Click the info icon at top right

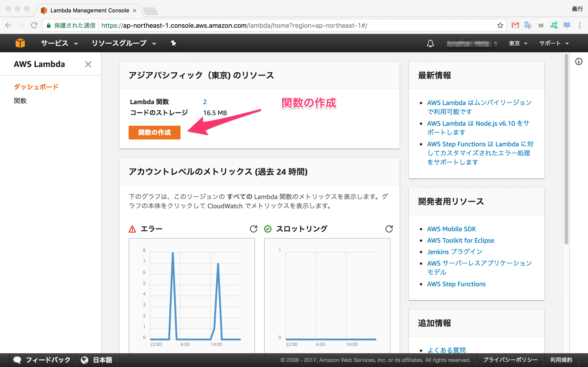579,61
